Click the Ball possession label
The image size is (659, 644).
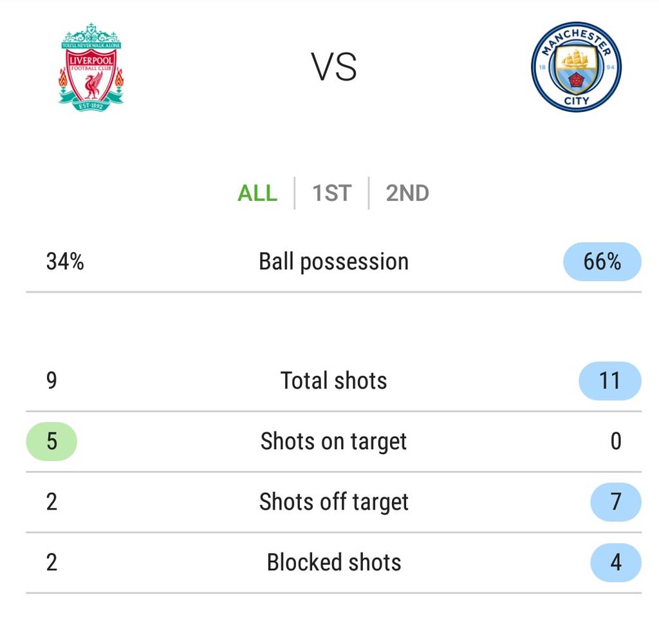(x=333, y=262)
